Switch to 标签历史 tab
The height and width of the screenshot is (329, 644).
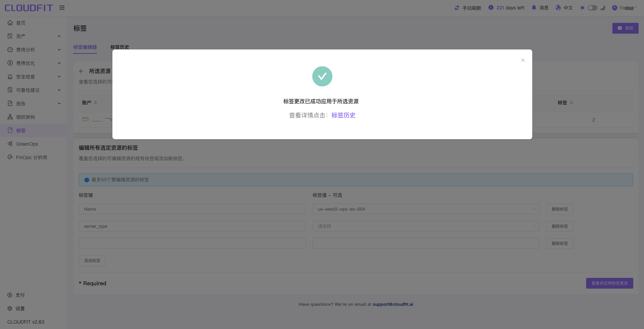(x=120, y=47)
